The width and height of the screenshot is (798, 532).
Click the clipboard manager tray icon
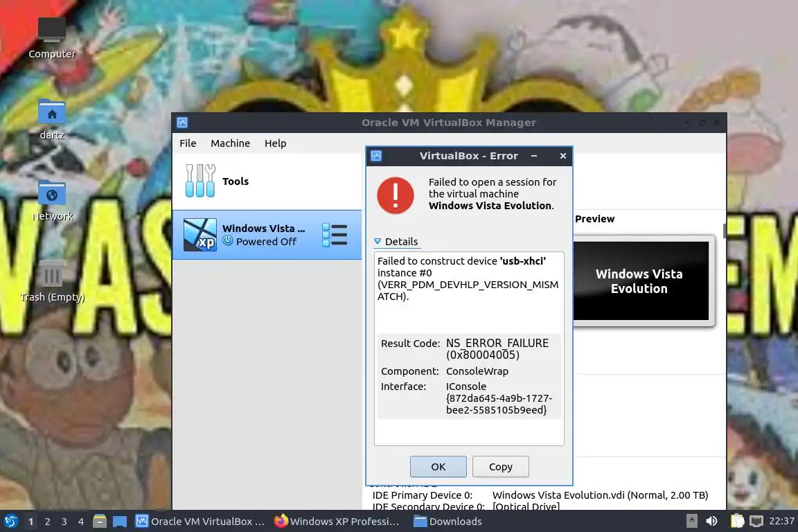[x=737, y=521]
